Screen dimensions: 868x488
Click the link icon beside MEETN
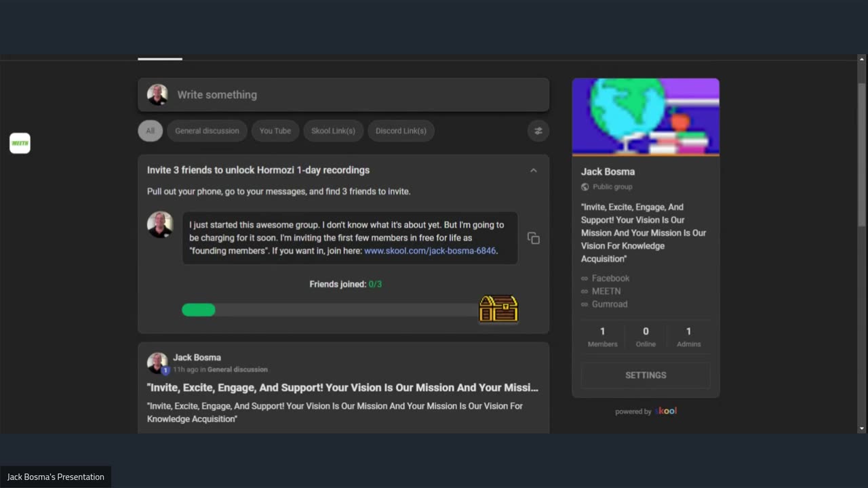pyautogui.click(x=585, y=291)
